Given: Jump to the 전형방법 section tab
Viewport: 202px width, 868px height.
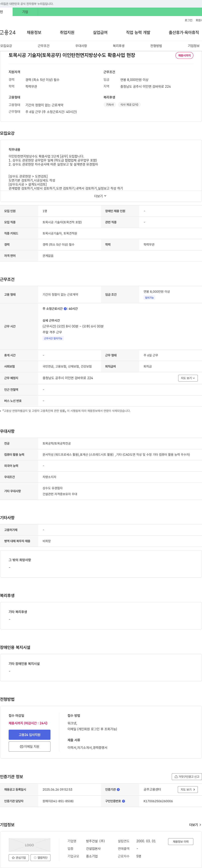Looking at the screenshot, I should 156,46.
